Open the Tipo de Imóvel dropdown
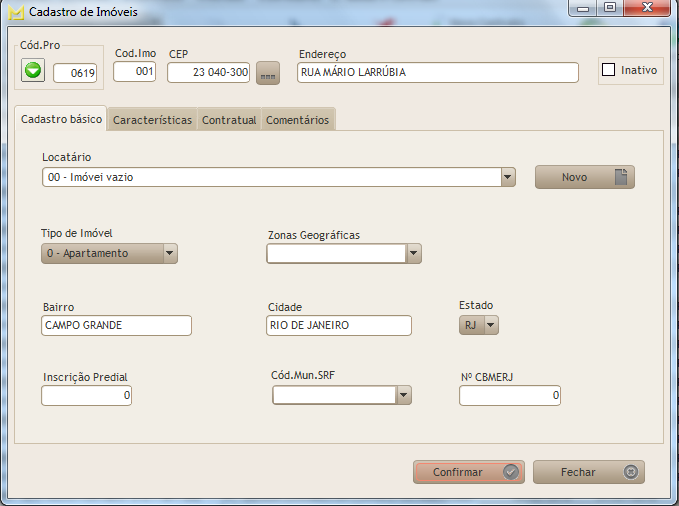 (169, 253)
